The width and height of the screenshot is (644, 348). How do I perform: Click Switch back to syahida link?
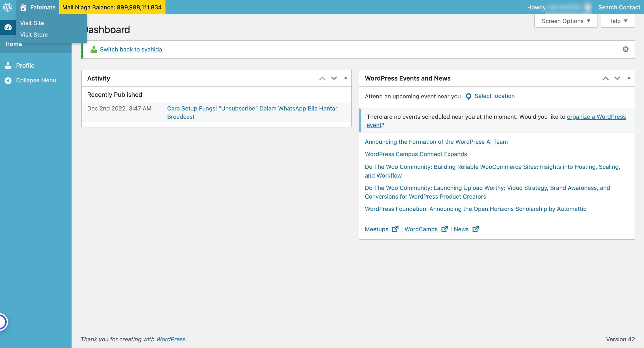coord(131,49)
